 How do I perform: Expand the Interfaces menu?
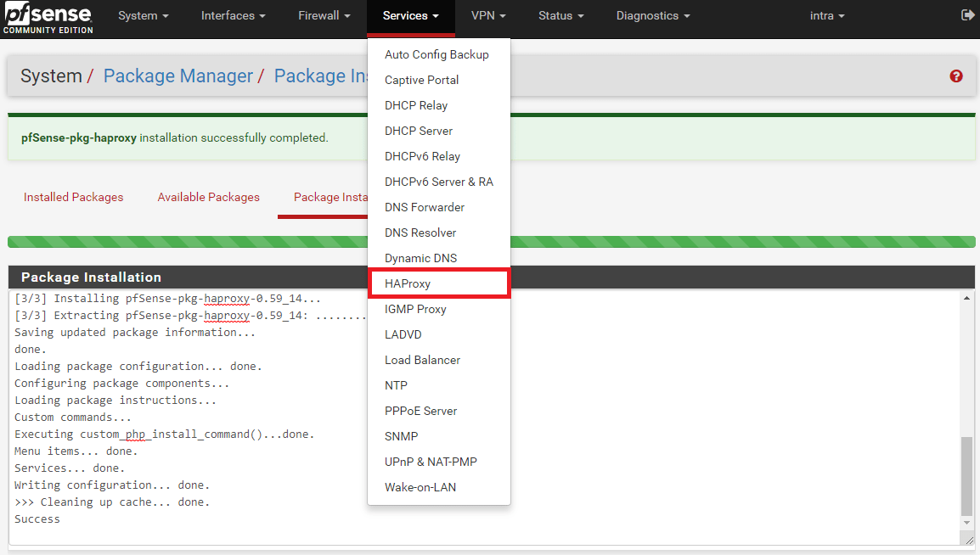233,16
